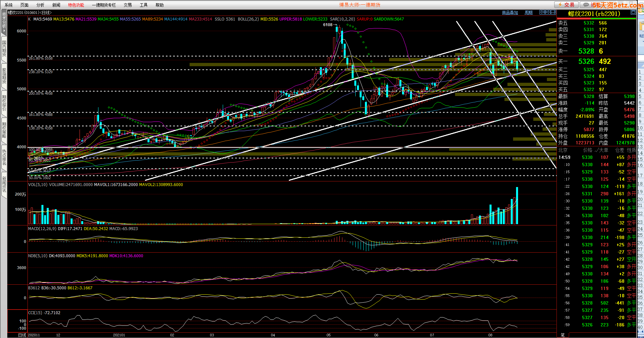
Task: Open the 特色功能 menu
Action: (x=76, y=5)
